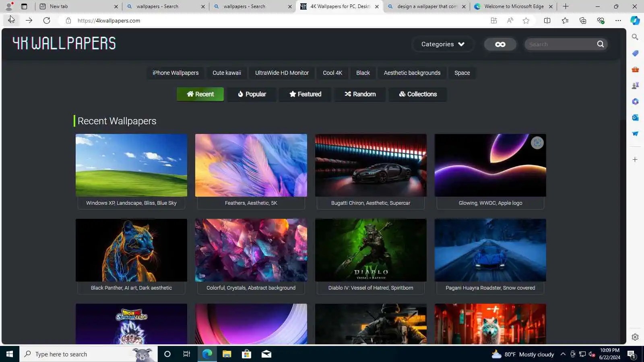Open the Pagani Huayra Roadster thumbnail
Image resolution: width=644 pixels, height=362 pixels.
(490, 250)
